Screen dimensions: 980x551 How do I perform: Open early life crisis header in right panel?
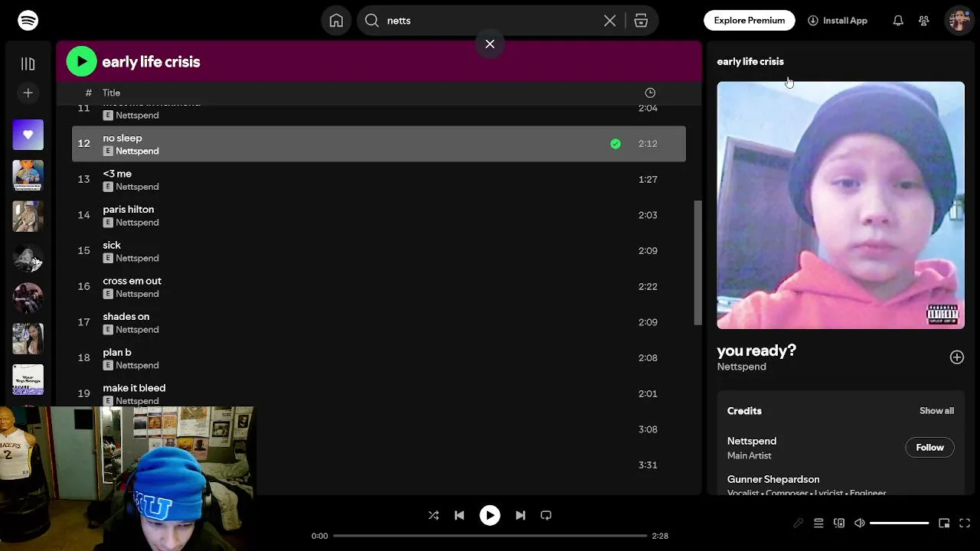(x=750, y=61)
